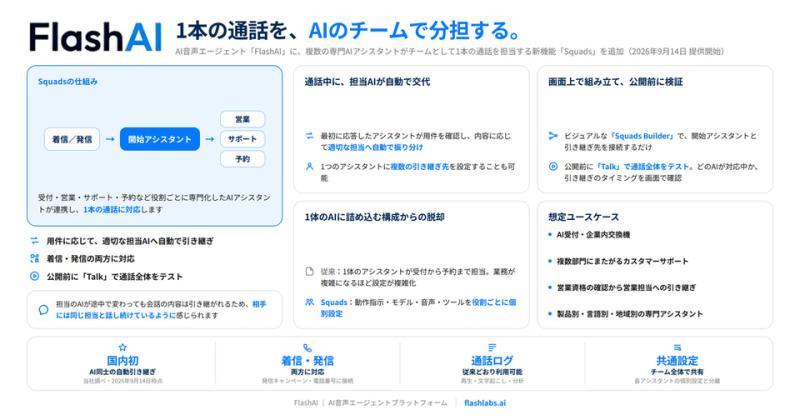
Task: Click blue phrase 「Squads Builder」
Action: 642,136
